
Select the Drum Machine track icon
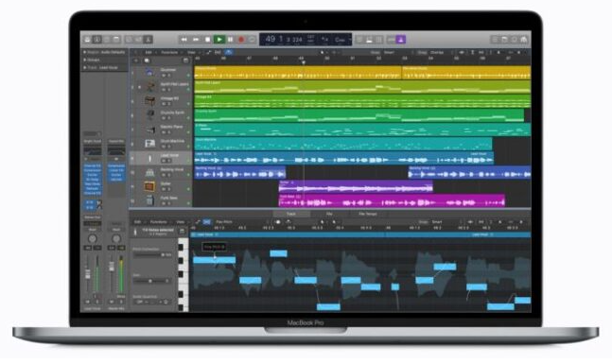point(149,144)
